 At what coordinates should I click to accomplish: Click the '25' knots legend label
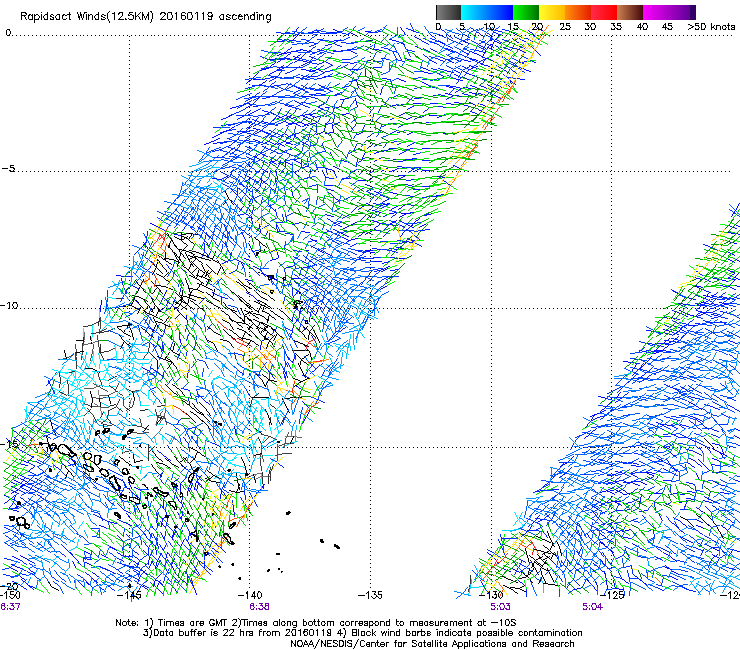565,27
